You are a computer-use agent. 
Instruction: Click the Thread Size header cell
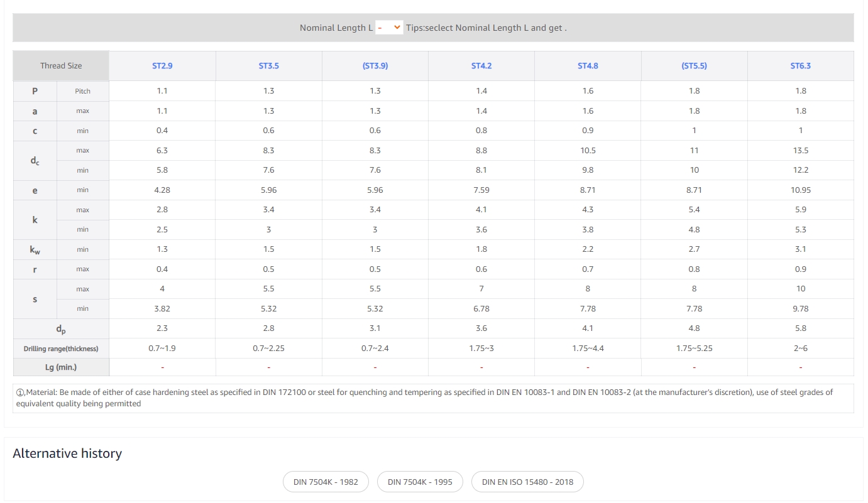[x=61, y=66]
